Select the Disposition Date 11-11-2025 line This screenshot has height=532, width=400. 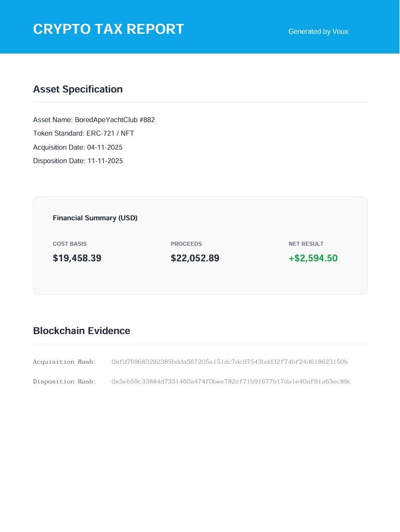tap(78, 161)
